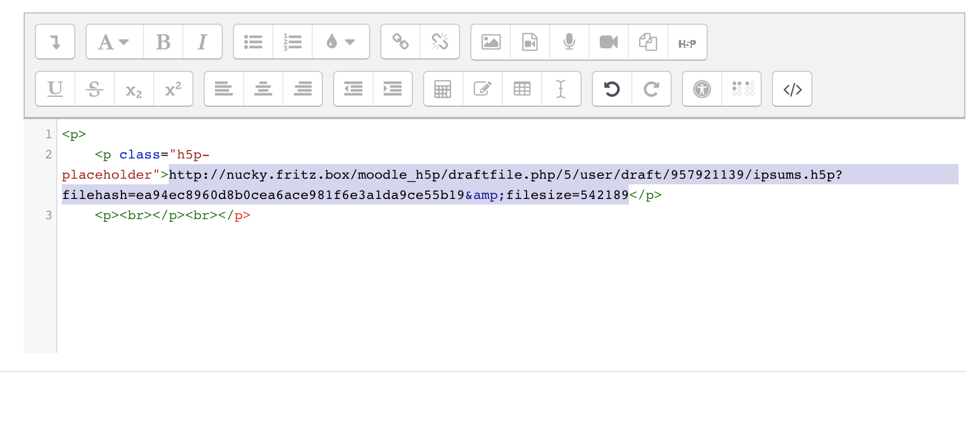Insert a media file

(530, 42)
